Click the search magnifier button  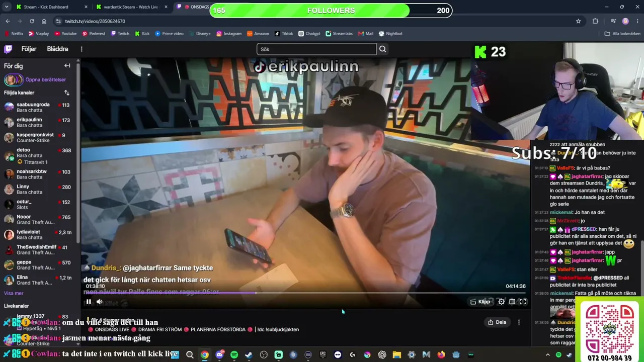tap(383, 49)
